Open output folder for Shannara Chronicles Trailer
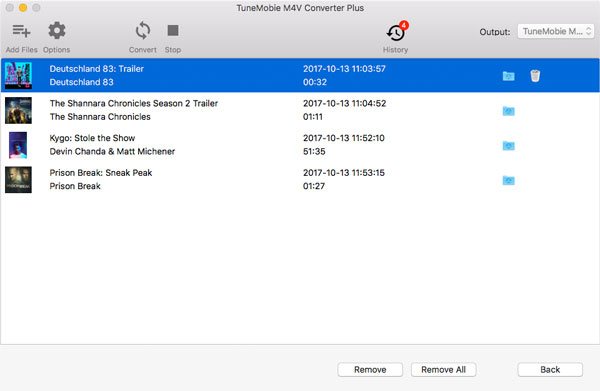Viewport: 600px width, 391px height. [508, 111]
